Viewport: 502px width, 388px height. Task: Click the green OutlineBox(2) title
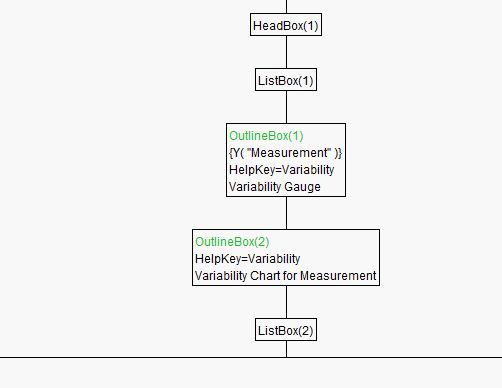point(232,242)
